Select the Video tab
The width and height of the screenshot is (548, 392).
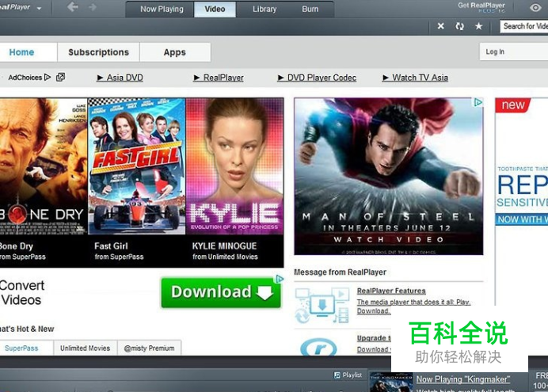pos(215,9)
